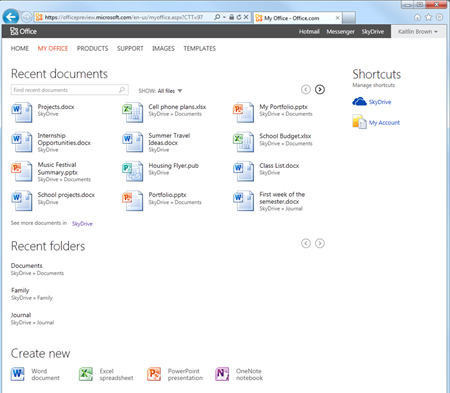Select MY OFFICE navigation tab

53,48
